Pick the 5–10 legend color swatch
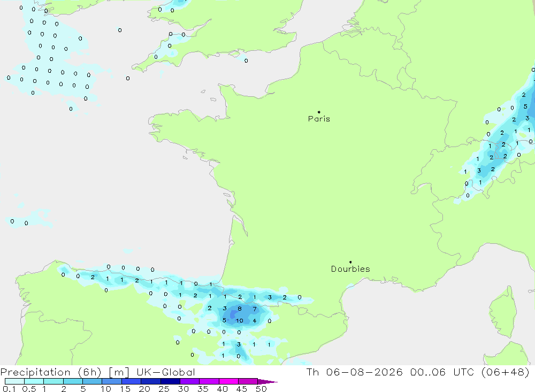535x392 pixels. (x=93, y=381)
